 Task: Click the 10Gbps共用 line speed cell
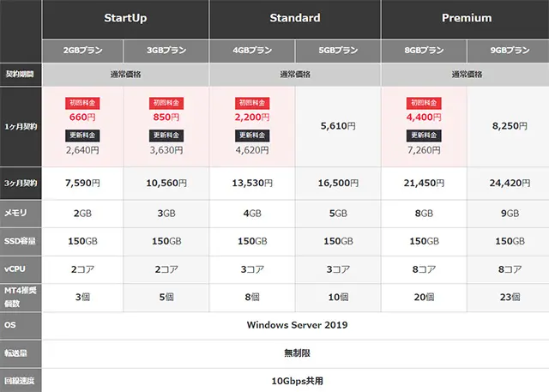point(297,381)
